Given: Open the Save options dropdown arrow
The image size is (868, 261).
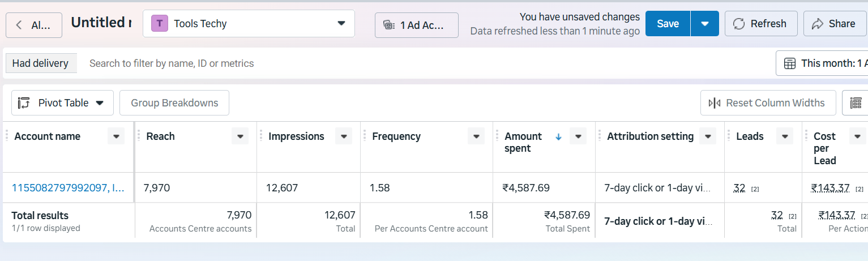Looking at the screenshot, I should [x=704, y=24].
